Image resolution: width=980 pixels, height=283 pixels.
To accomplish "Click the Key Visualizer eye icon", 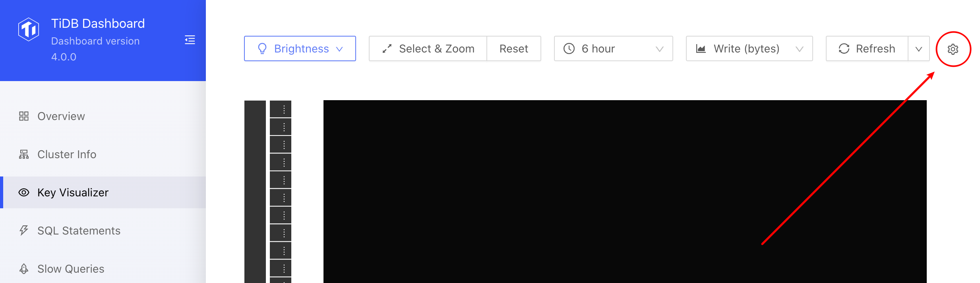I will (x=24, y=192).
